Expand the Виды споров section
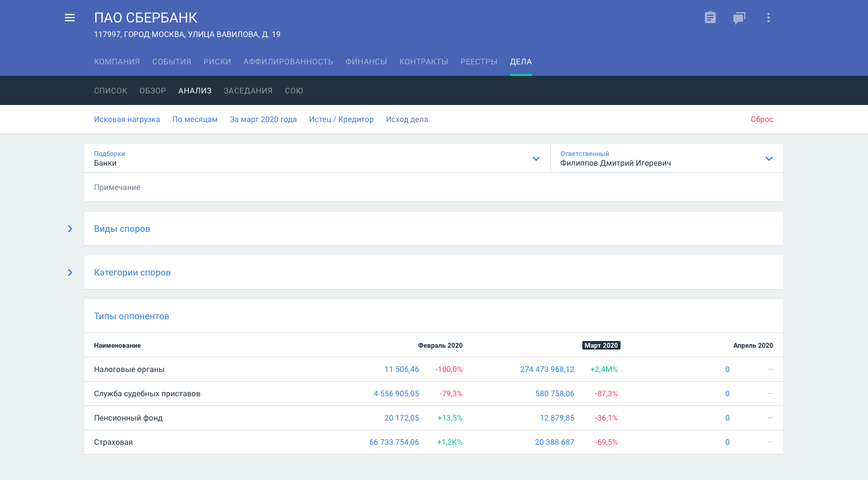Screen dimensions: 868x480 70,229
